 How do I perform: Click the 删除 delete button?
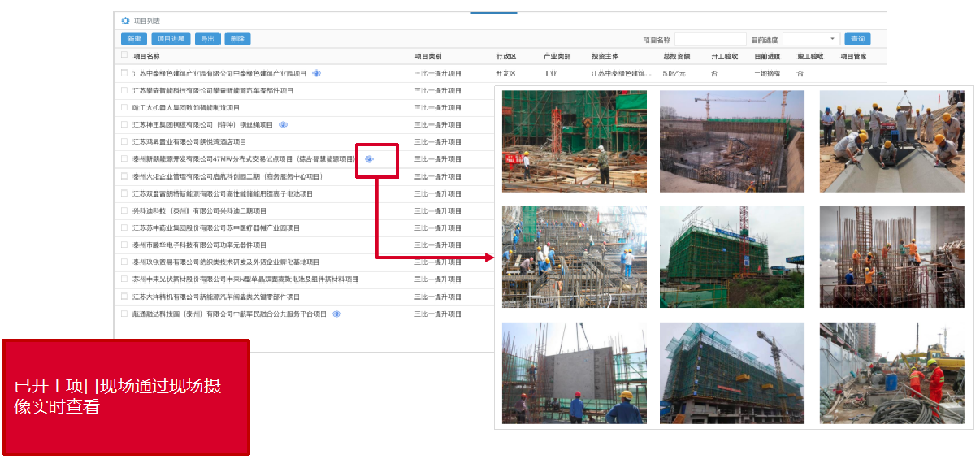click(237, 39)
